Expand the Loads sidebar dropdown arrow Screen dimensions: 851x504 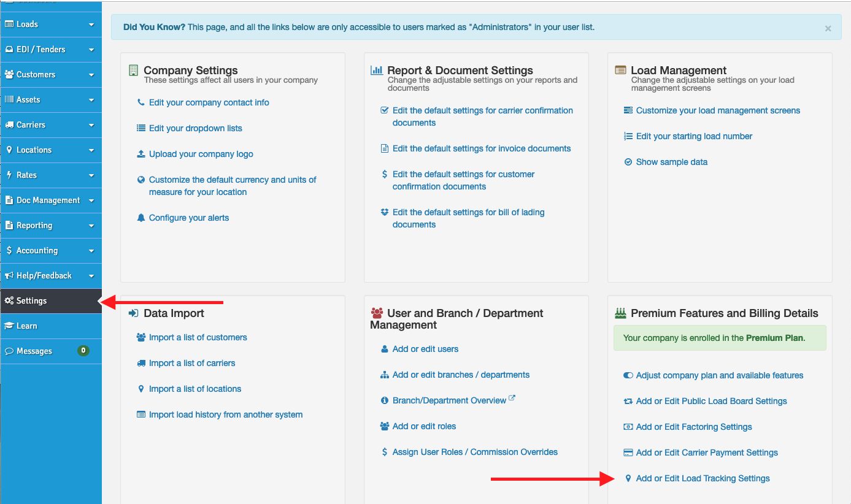click(91, 25)
